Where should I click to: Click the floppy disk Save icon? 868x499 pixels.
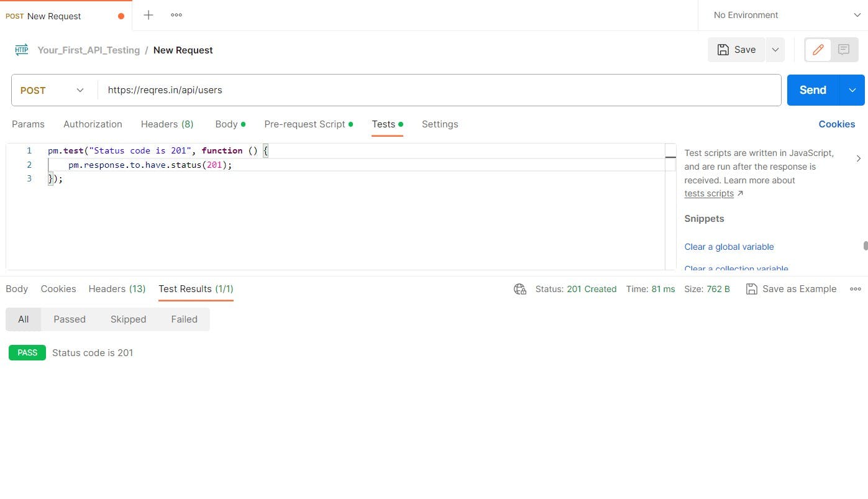click(x=723, y=50)
